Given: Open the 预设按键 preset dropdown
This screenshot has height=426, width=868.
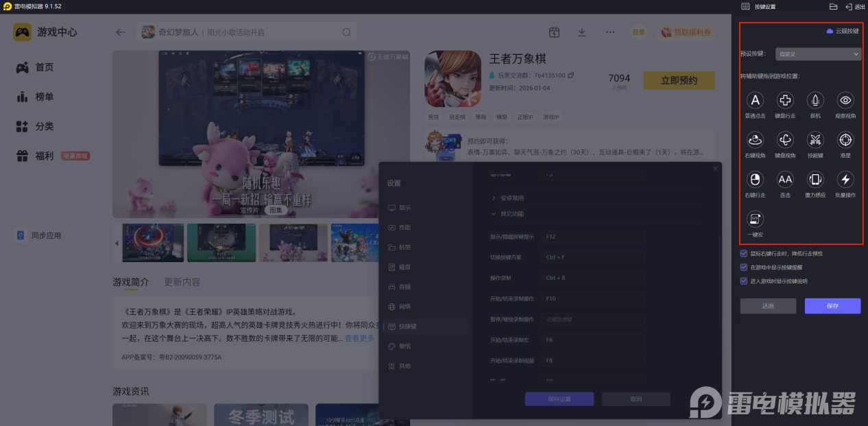Looking at the screenshot, I should click(818, 54).
